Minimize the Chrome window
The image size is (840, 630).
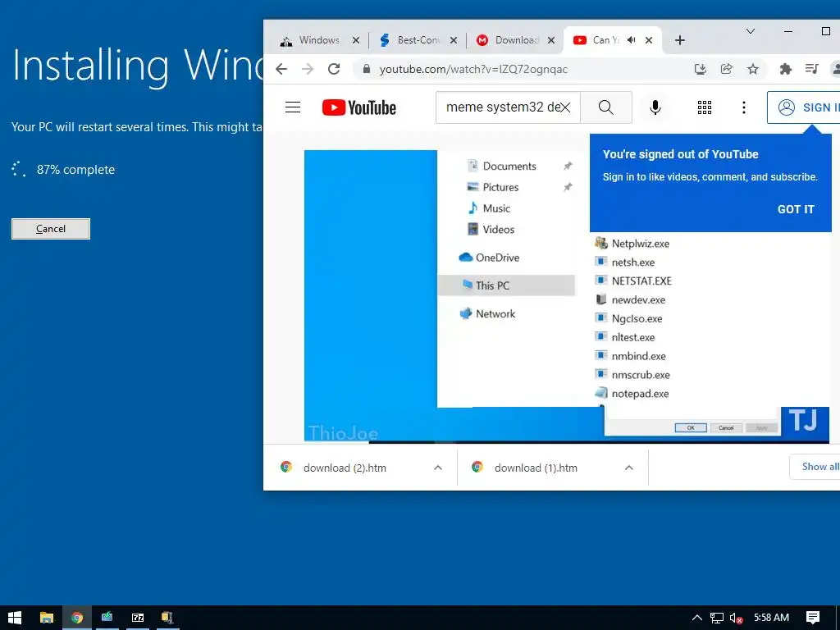(788, 32)
